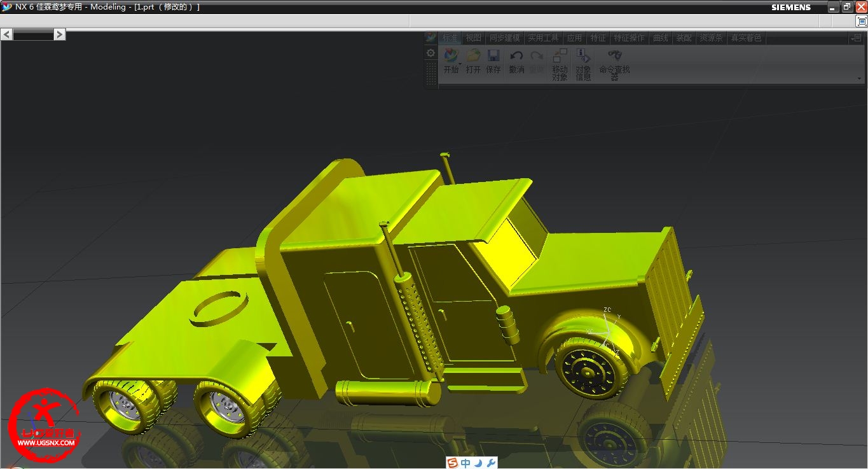Viewport: 868px width, 469px height.
Task: Open 对象信息 (Object Information) tool
Action: 583,64
